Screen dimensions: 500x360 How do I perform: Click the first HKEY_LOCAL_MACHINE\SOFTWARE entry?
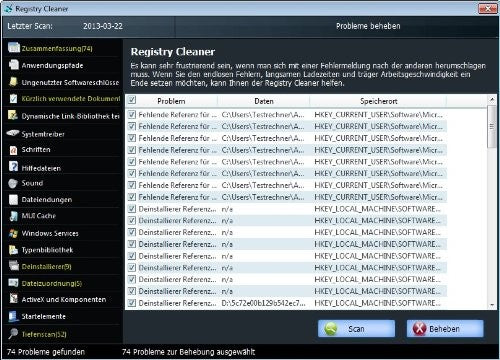click(377, 209)
